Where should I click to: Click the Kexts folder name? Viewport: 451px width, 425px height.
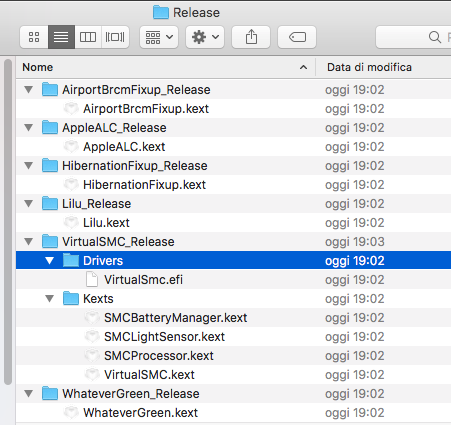click(98, 299)
